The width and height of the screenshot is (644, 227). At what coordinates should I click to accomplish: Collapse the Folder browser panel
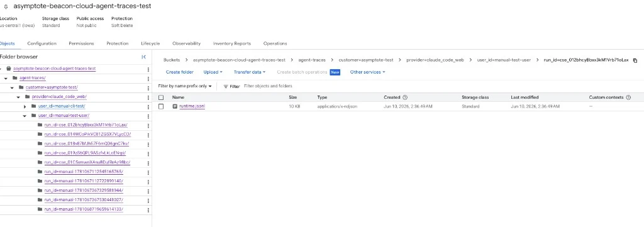click(x=143, y=57)
